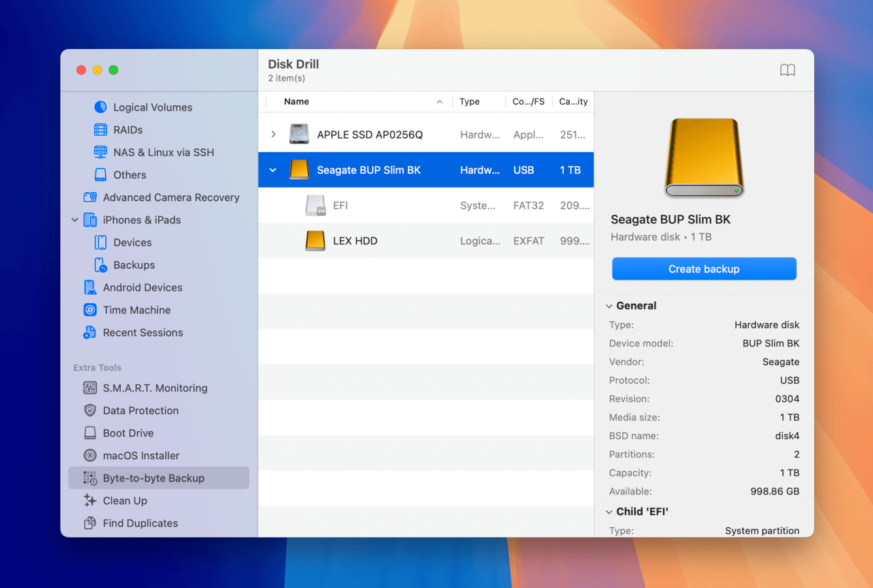The width and height of the screenshot is (873, 588).
Task: Open the help book icon
Action: coord(788,71)
